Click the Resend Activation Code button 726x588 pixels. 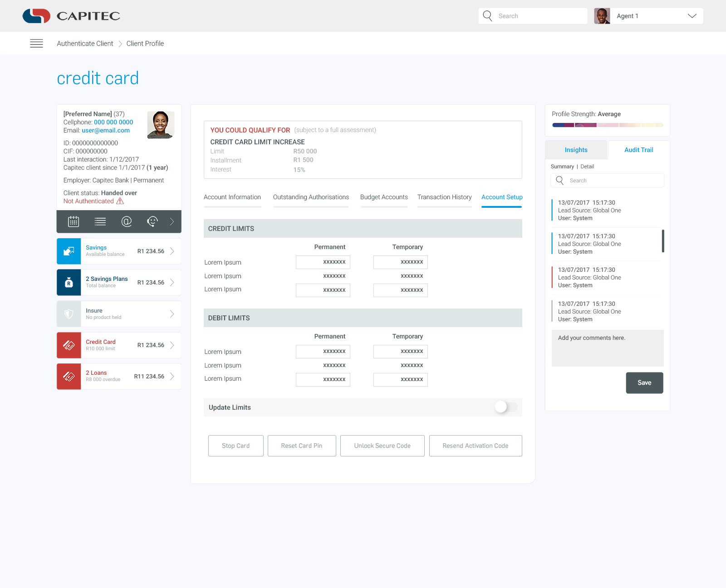pos(476,446)
